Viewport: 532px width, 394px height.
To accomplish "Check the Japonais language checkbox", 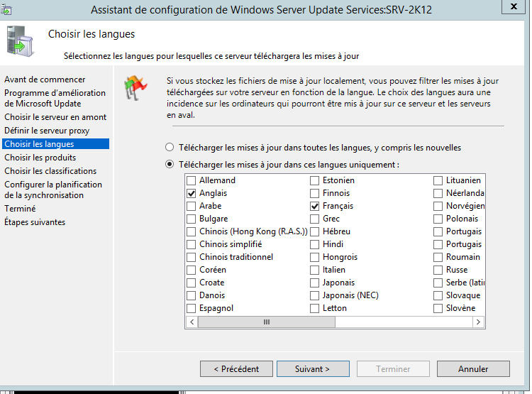I will pyautogui.click(x=314, y=283).
